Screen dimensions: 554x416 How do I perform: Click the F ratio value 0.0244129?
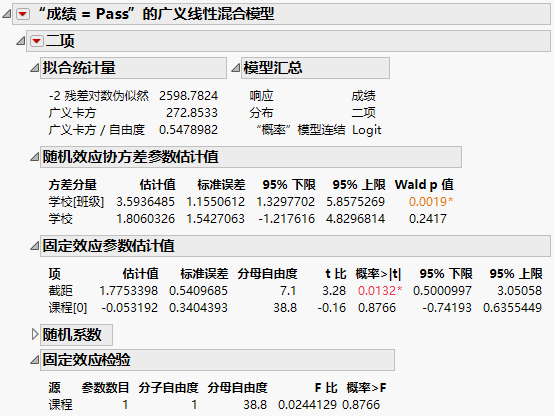click(x=307, y=405)
